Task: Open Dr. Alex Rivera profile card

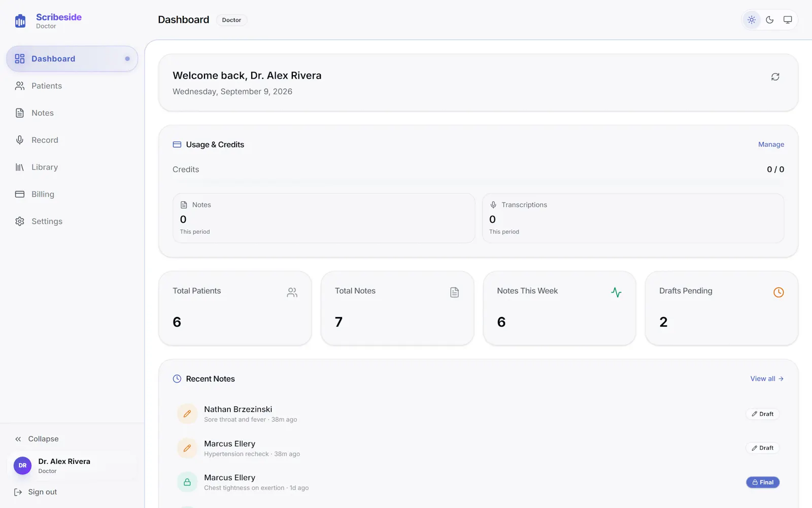Action: (72, 465)
